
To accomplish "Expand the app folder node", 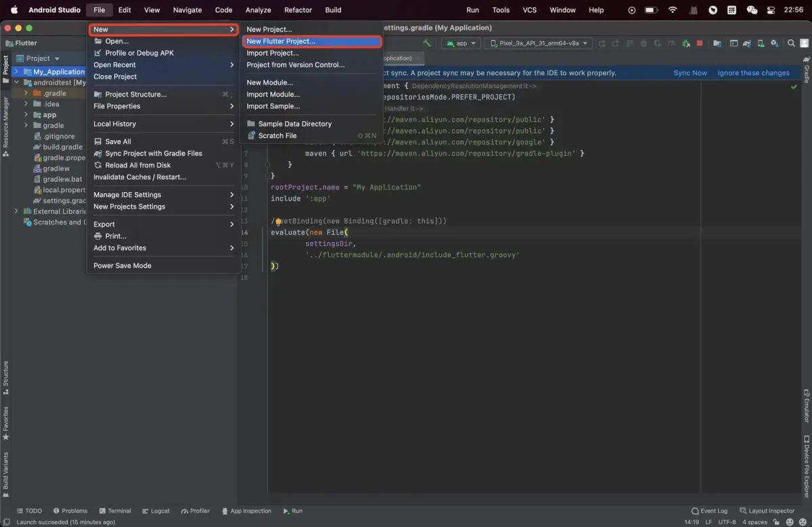I will (x=26, y=115).
